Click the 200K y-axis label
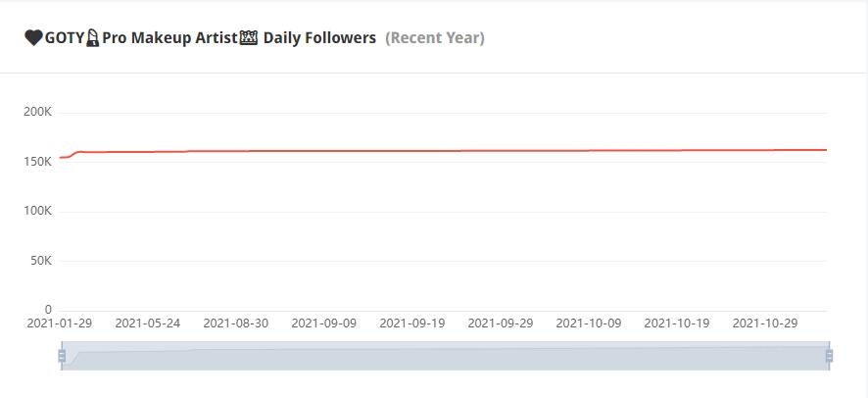This screenshot has height=398, width=868. [x=37, y=112]
